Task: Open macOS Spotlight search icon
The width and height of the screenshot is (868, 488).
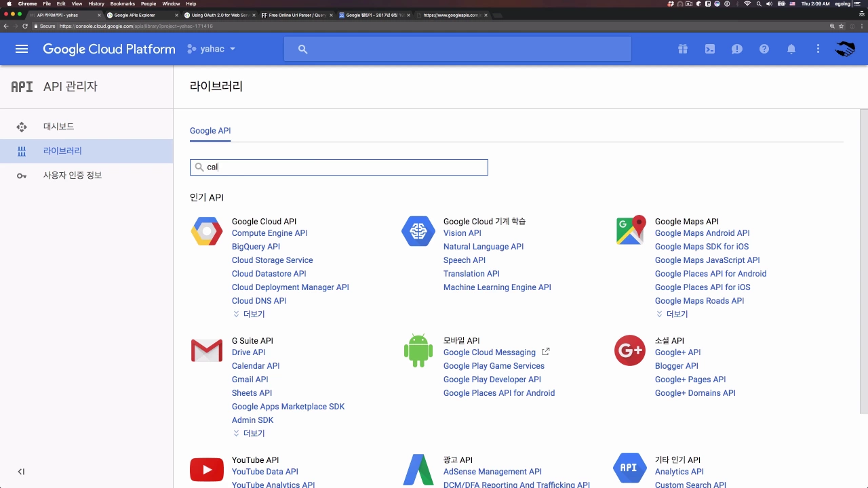Action: (x=759, y=3)
